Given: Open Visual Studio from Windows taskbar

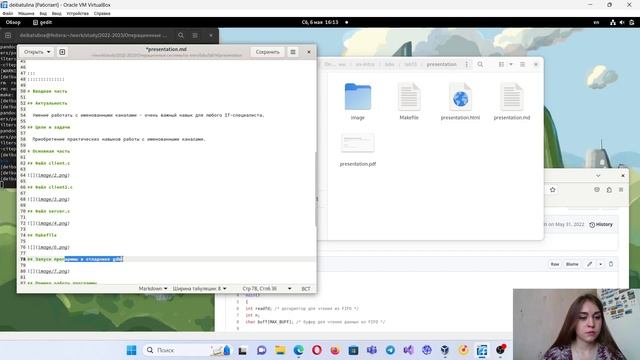Looking at the screenshot, I should (x=409, y=350).
